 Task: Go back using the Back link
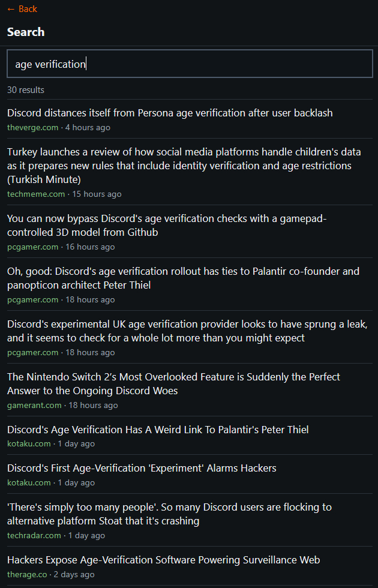(22, 9)
